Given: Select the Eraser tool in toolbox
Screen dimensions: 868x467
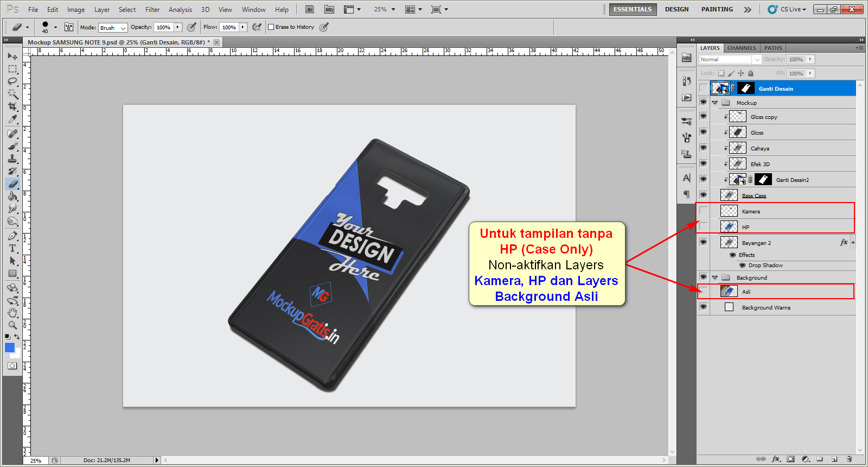Looking at the screenshot, I should tap(12, 184).
